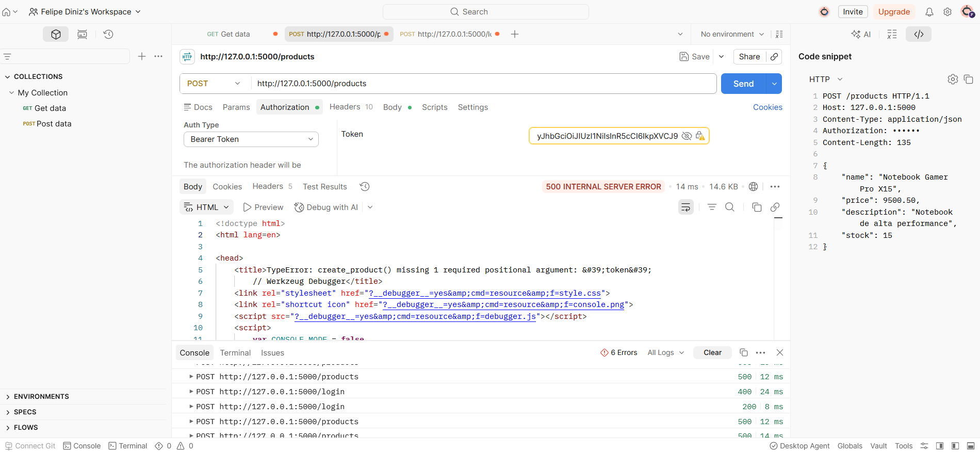The width and height of the screenshot is (980, 452).
Task: Copy the response body
Action: (757, 207)
